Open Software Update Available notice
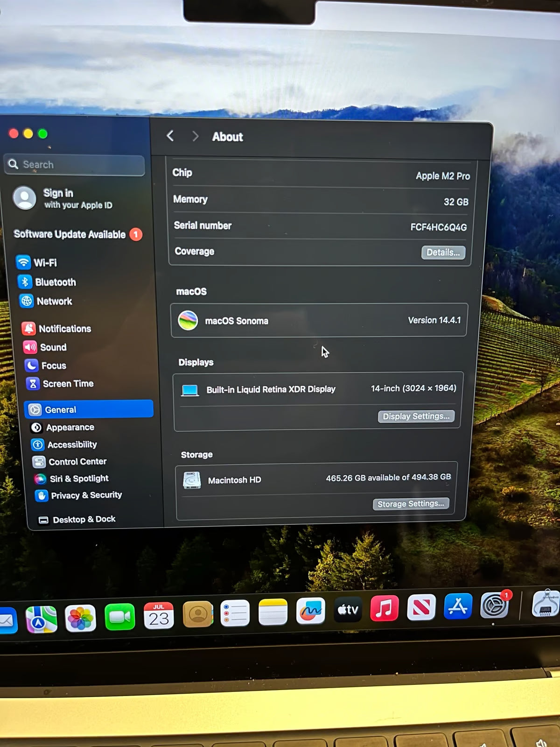Viewport: 560px width, 747px height. coord(77,234)
